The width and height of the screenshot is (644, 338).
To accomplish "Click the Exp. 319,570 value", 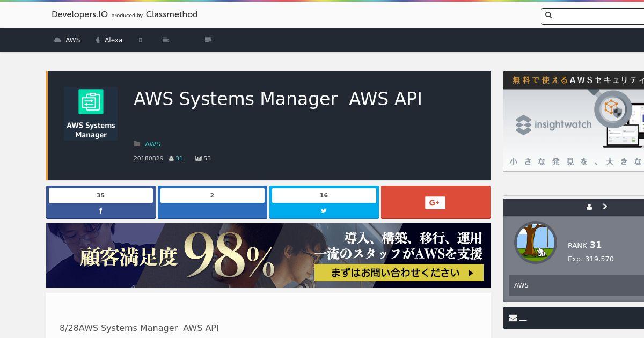I will [591, 259].
